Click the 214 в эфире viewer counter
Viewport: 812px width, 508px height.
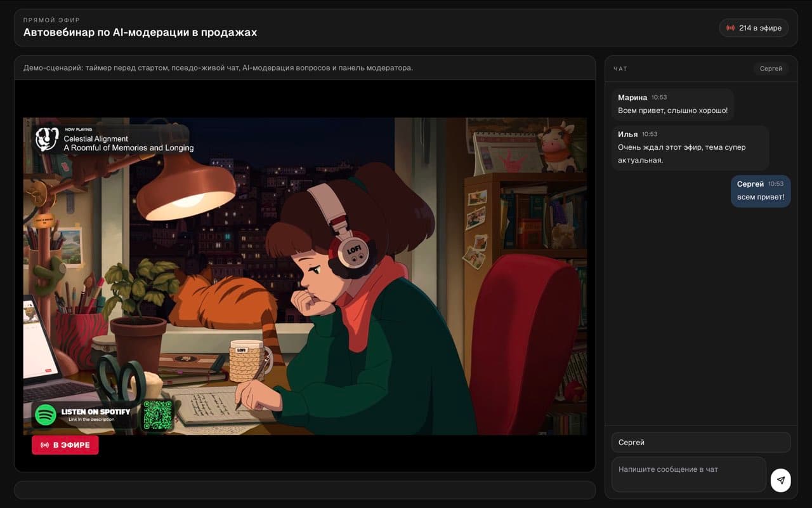(754, 28)
